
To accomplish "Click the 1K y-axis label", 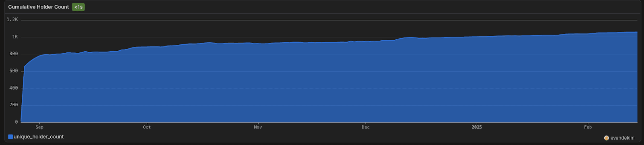I will (15, 37).
